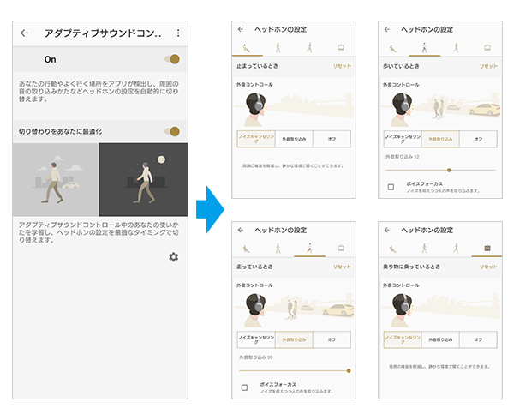The image size is (514, 420).
Task: Turn off the Adaptive Sound Control On switch
Action: tap(174, 59)
